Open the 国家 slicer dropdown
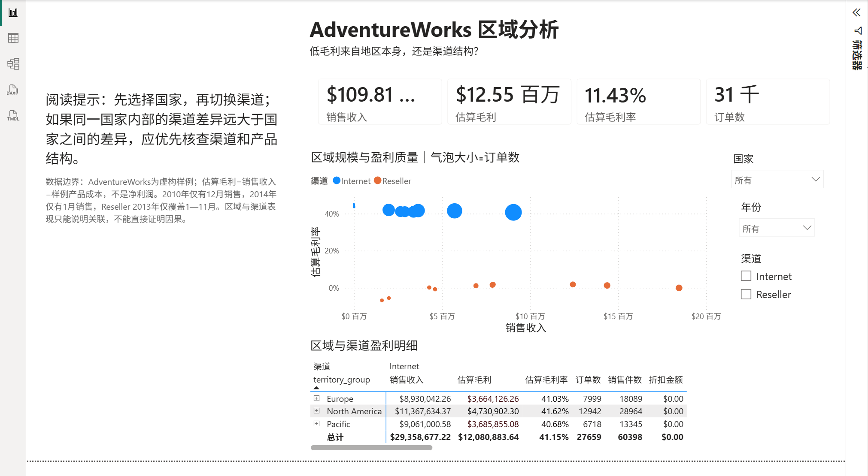Viewport: 868px width, 476px height. (x=777, y=180)
